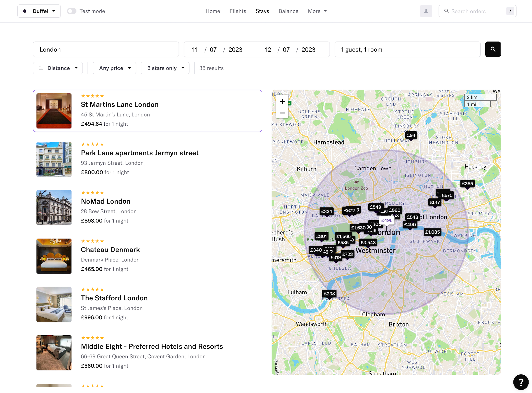
Task: Open the Any price filter dropdown
Action: click(x=114, y=68)
